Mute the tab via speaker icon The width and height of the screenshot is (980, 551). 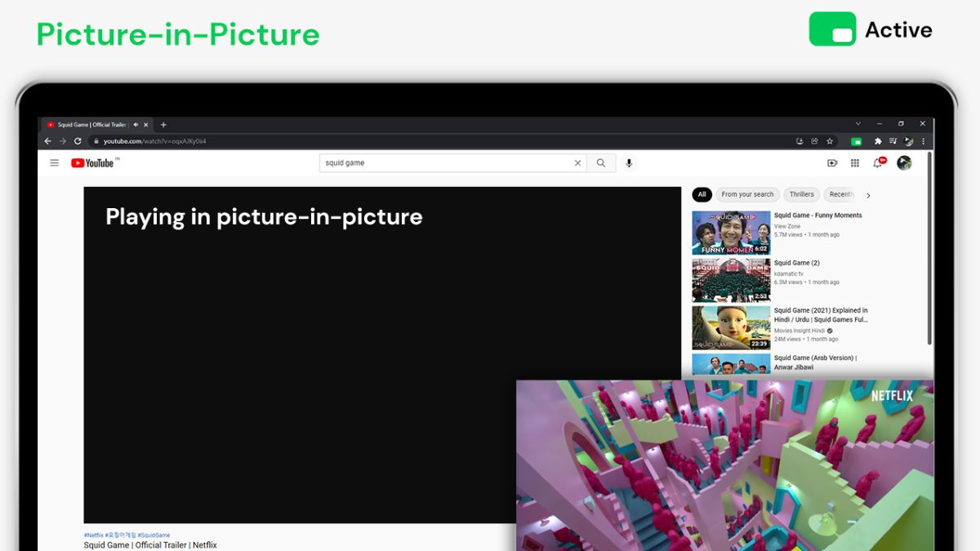pos(135,125)
